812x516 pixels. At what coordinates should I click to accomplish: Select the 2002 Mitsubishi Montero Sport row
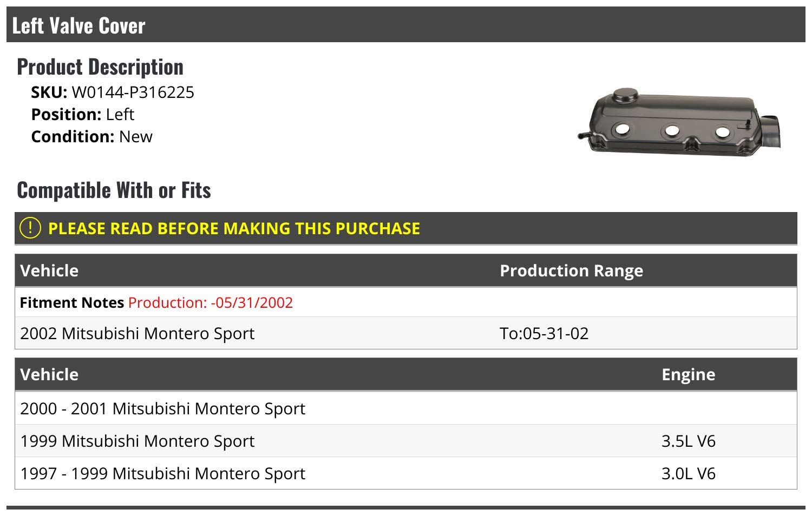[406, 333]
